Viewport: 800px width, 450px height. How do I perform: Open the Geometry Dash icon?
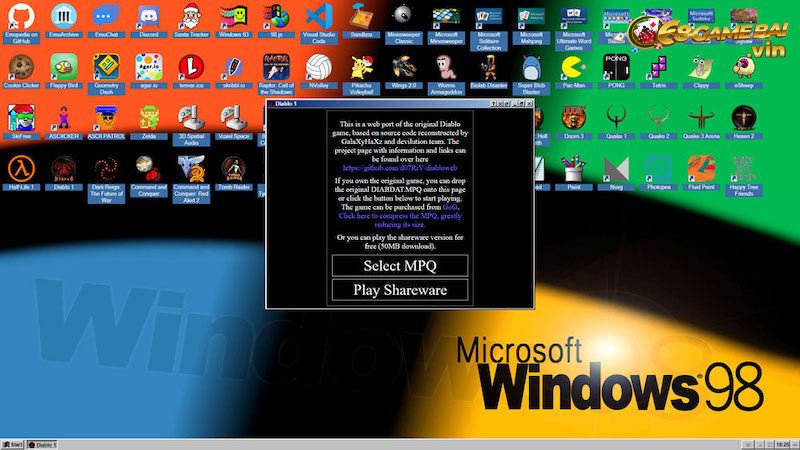105,67
